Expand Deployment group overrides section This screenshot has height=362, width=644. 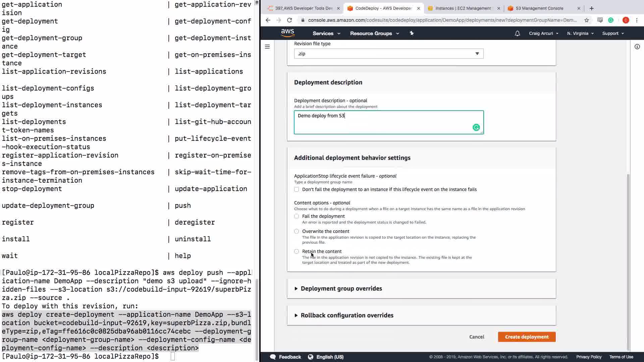(x=341, y=289)
